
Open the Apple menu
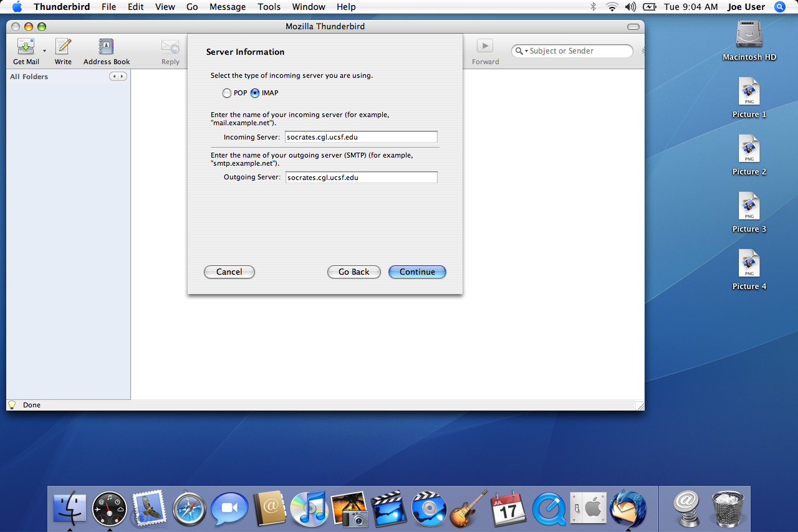pyautogui.click(x=17, y=7)
